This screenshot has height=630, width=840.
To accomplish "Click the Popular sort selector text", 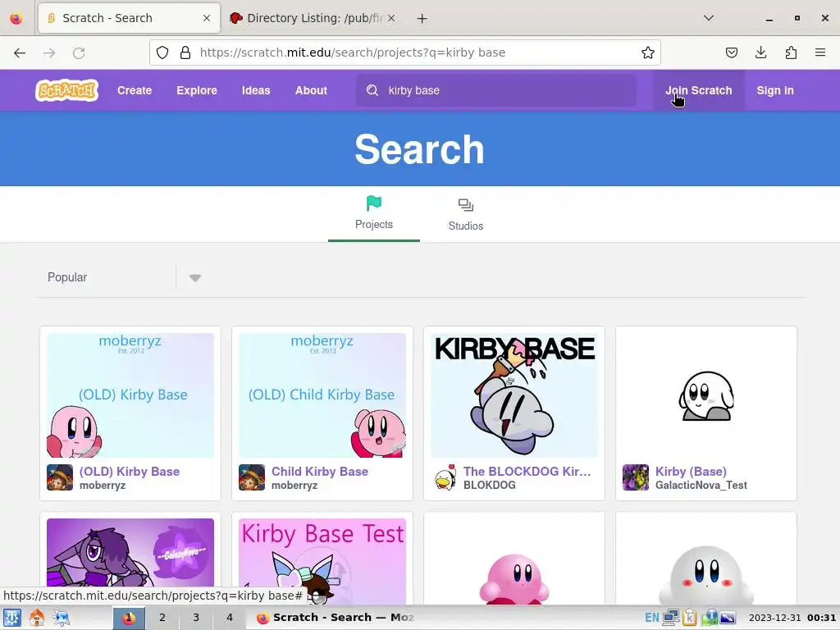I will pyautogui.click(x=67, y=277).
